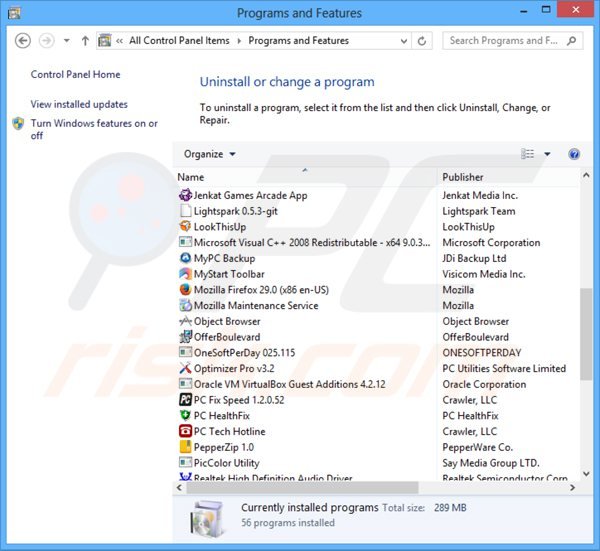600x551 pixels.
Task: Click the vertical scrollbar up arrow
Action: pos(586,176)
